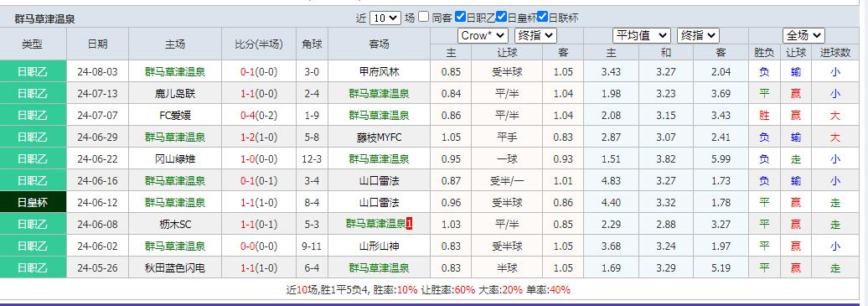The image size is (868, 306).
Task: Open the 終指 dropdown next to Crow*
Action: coord(535,35)
